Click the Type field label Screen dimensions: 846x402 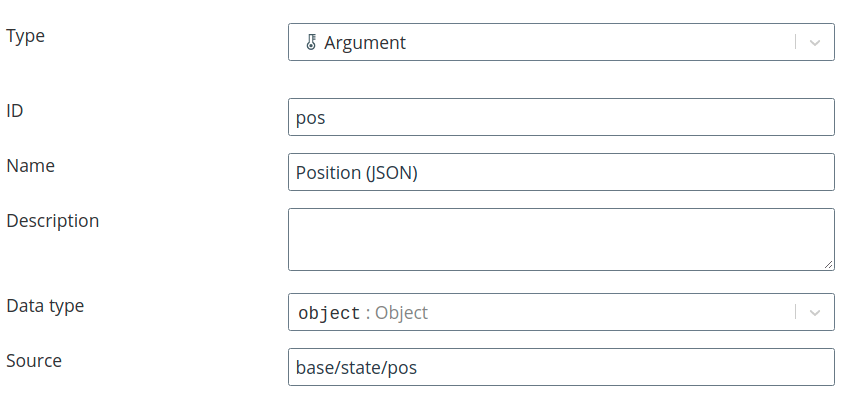click(25, 36)
